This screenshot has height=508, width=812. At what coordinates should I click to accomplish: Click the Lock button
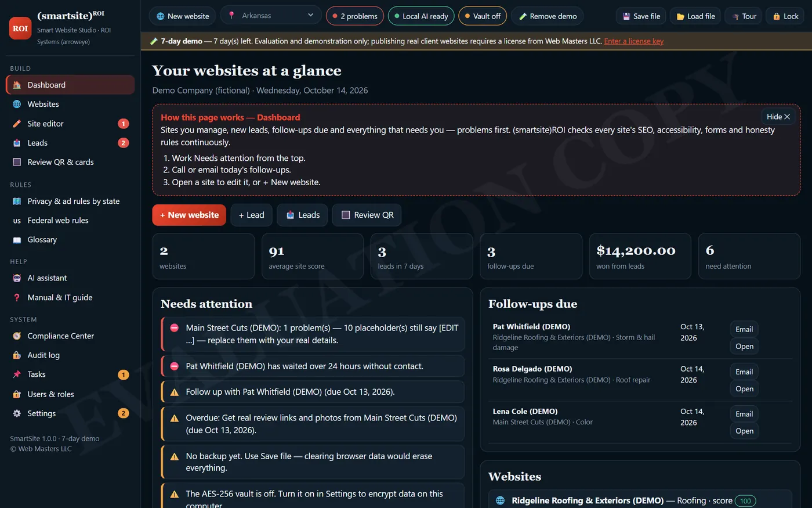[786, 16]
